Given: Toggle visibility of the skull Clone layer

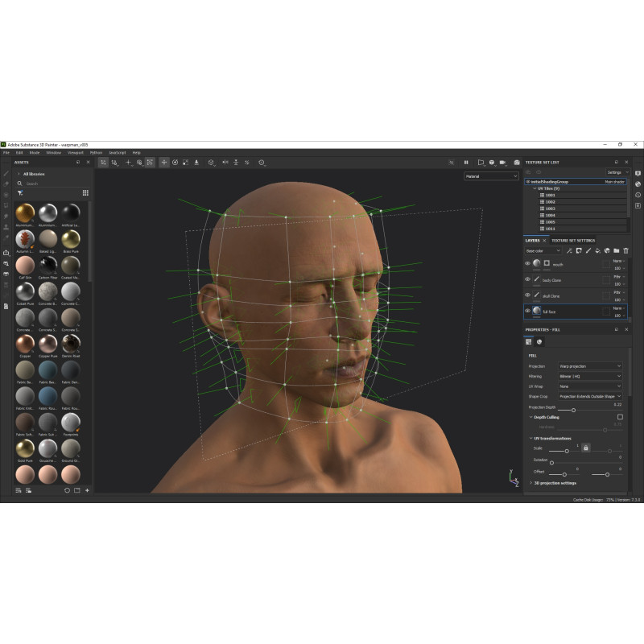Looking at the screenshot, I should coord(528,295).
